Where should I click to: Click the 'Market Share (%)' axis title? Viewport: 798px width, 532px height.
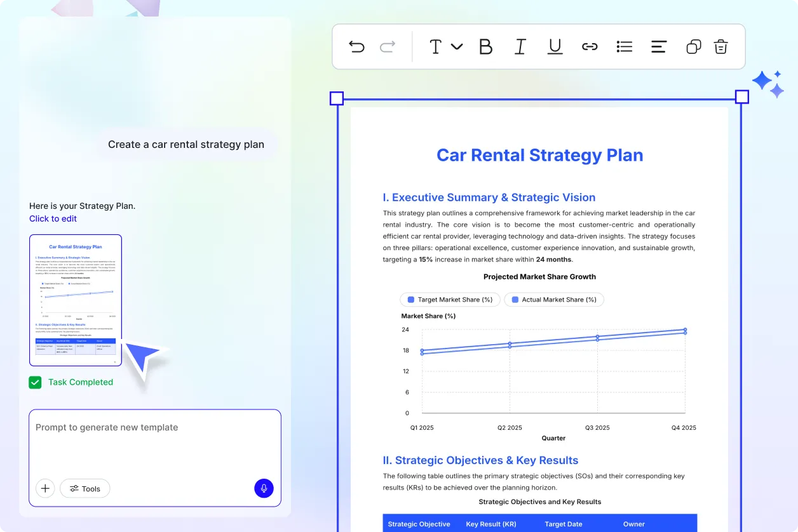coord(428,316)
